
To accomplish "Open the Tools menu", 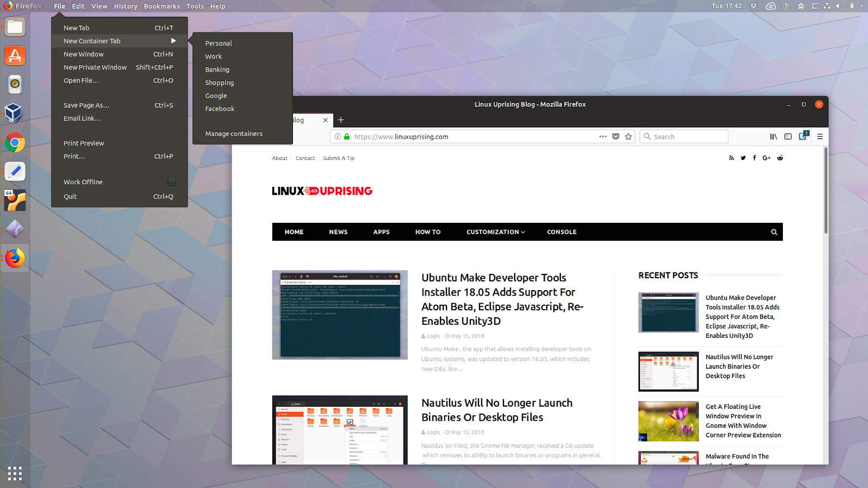I will 195,6.
